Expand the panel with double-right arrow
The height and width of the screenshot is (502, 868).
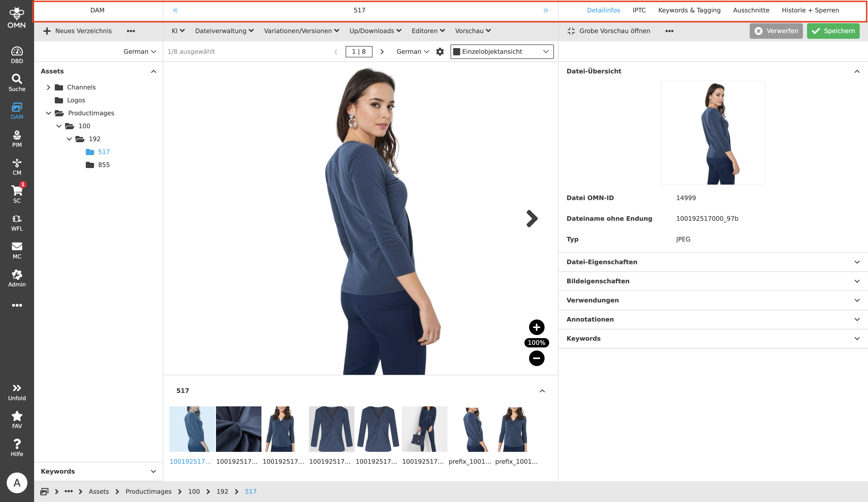545,10
